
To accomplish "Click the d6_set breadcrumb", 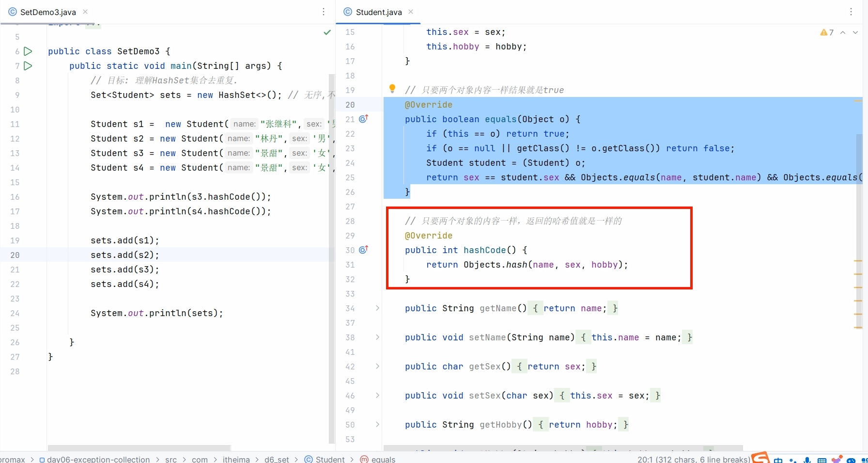I will click(277, 459).
